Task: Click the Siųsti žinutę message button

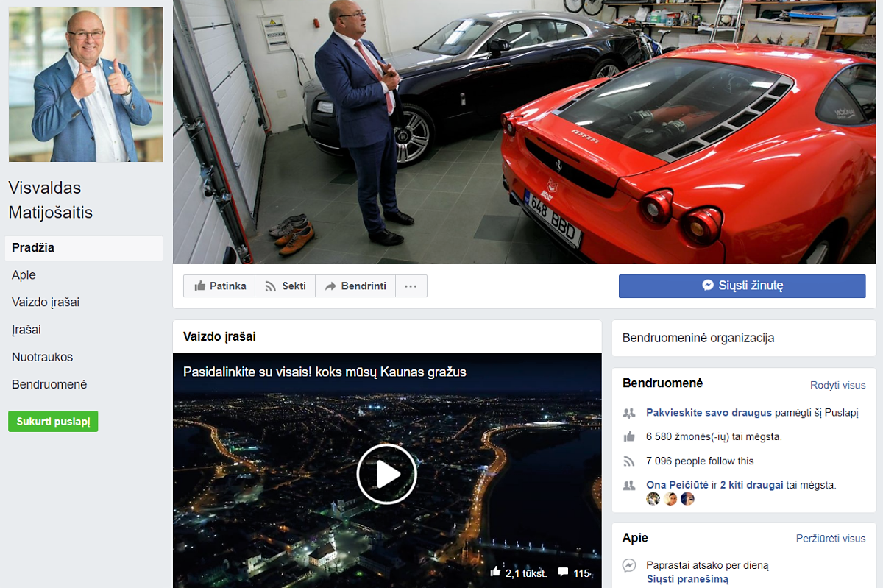Action: point(742,286)
